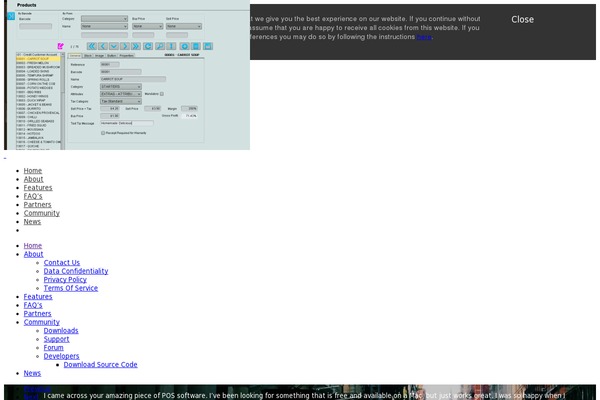This screenshot has height=400, width=600.
Task: Collapse filter panel with blue arrow icon
Action: [11, 16]
